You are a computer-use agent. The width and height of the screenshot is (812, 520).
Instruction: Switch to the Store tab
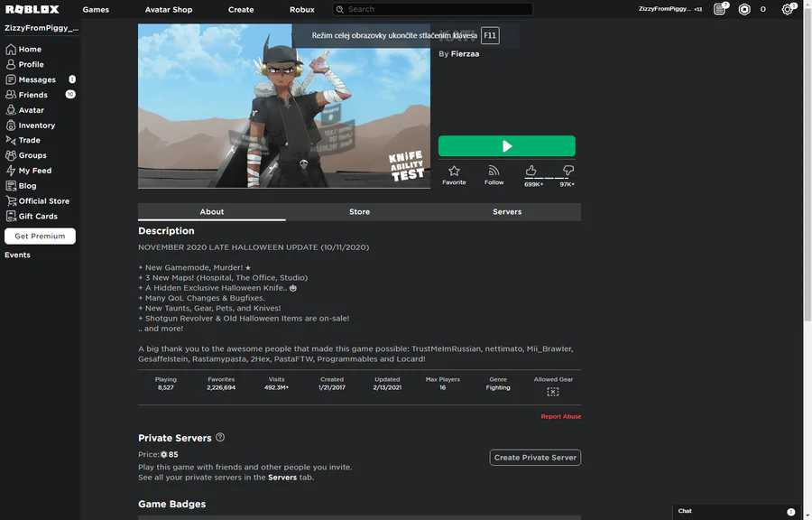click(359, 212)
